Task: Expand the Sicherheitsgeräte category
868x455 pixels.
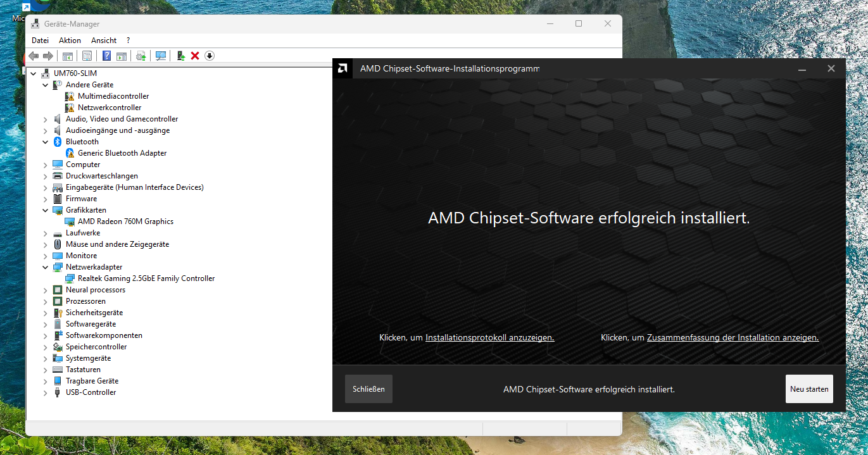Action: pos(46,313)
